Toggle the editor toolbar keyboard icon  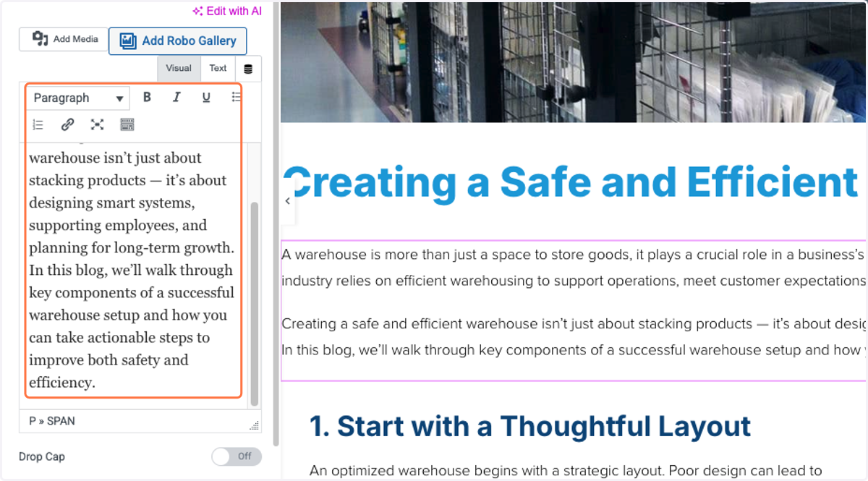tap(127, 124)
